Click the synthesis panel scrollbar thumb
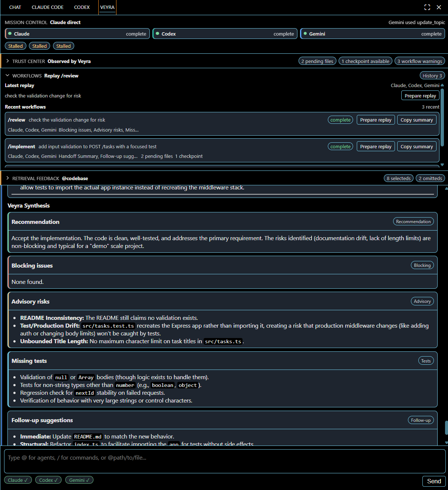Image resolution: width=448 pixels, height=490 pixels. pos(446,428)
